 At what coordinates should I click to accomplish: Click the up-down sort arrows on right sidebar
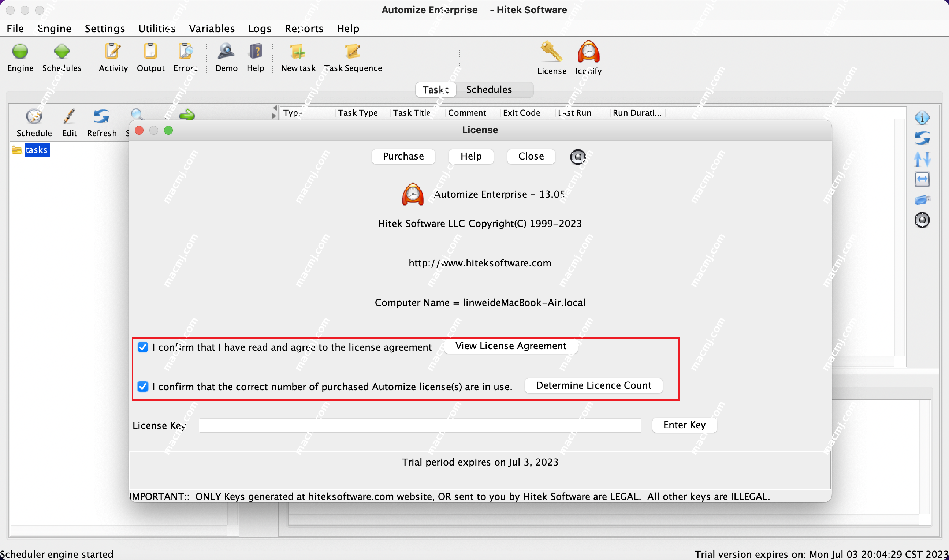pos(922,159)
